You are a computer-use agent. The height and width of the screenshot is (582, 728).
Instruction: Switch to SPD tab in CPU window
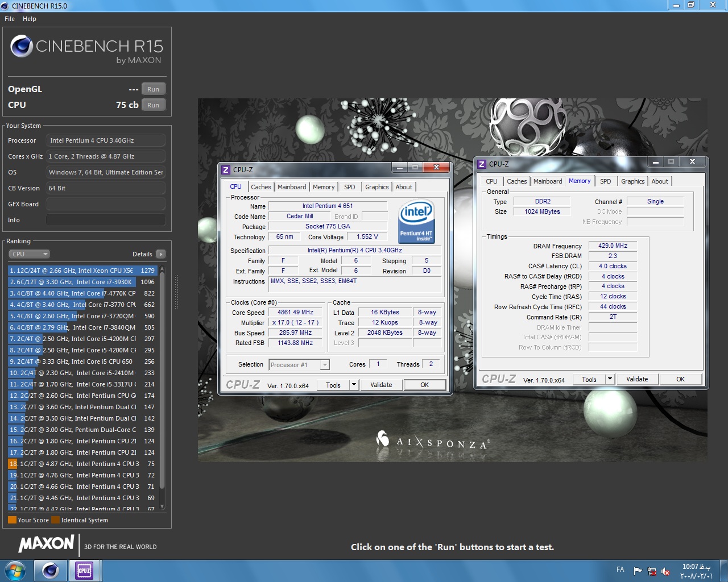(350, 187)
